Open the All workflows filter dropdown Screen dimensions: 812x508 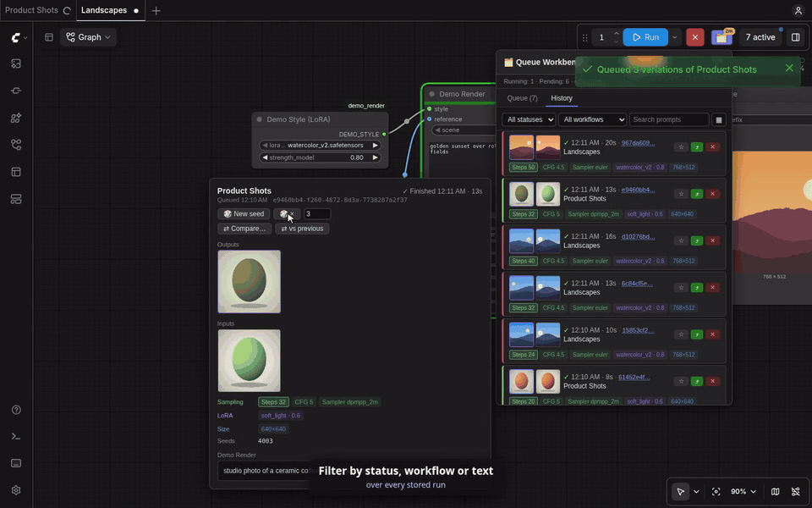coord(592,119)
